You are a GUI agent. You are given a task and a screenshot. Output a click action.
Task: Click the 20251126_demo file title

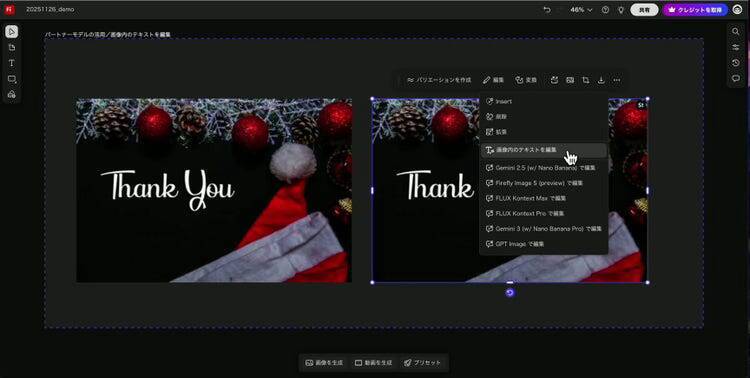[50, 10]
